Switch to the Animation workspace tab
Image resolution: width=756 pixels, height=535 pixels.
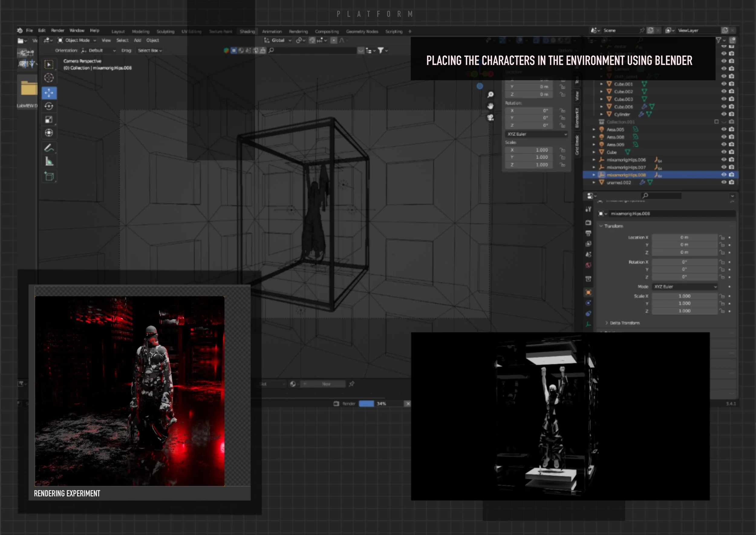[x=272, y=32]
